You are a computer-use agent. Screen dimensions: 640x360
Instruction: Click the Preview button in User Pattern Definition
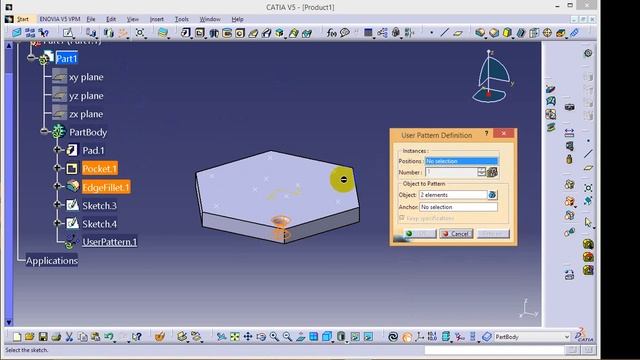click(493, 234)
